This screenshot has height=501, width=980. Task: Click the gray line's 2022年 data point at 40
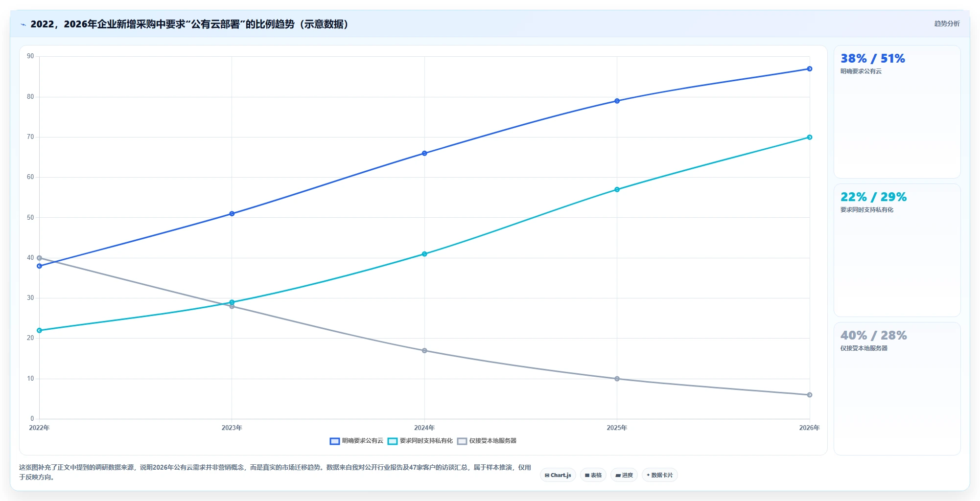coord(40,258)
